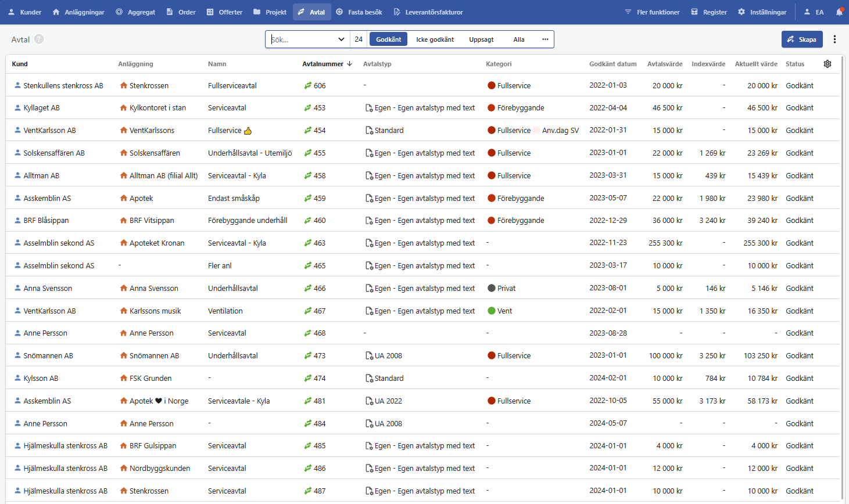Click the person icon for Kyllaget AB
The width and height of the screenshot is (849, 504).
(17, 108)
